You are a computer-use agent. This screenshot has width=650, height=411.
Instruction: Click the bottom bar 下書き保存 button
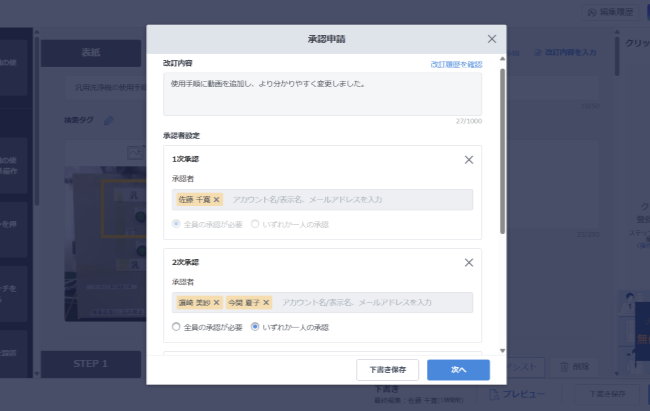click(x=607, y=394)
